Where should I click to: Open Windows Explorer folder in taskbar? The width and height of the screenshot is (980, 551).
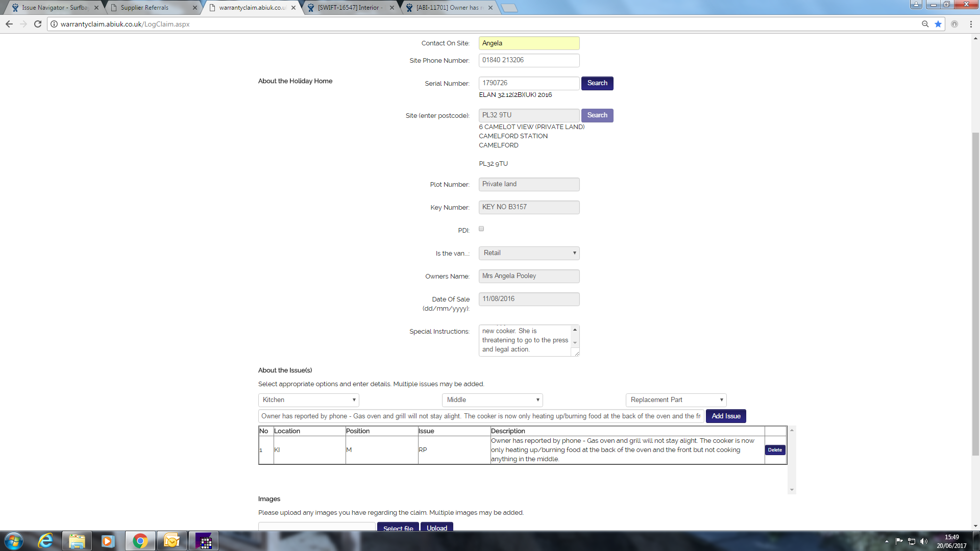[x=77, y=541]
